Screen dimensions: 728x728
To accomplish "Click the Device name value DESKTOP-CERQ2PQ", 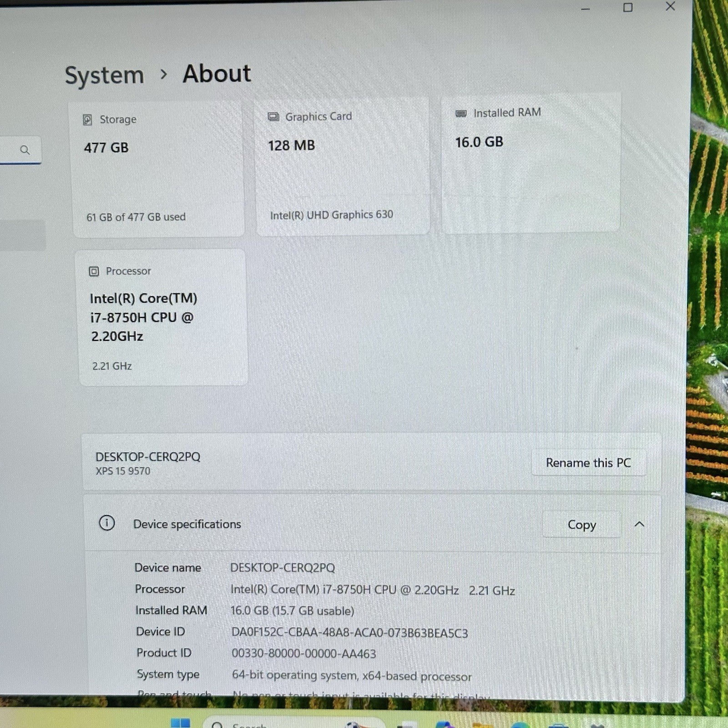I will 283,567.
